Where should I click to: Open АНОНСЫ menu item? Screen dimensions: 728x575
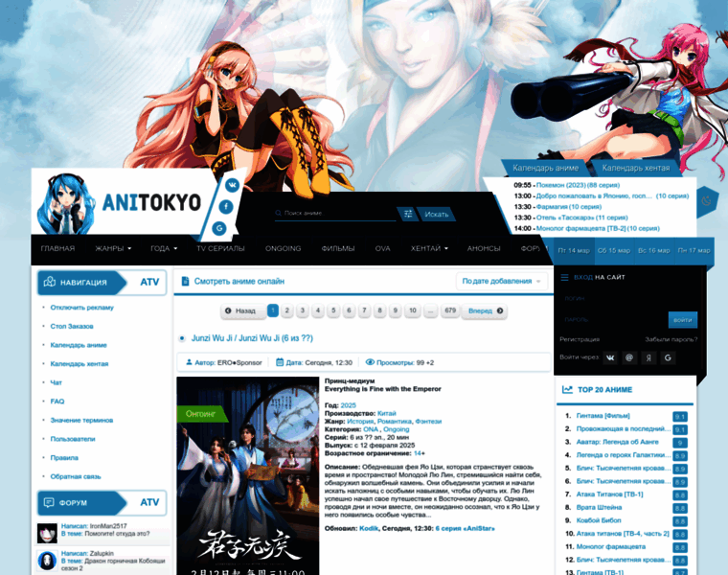point(484,248)
